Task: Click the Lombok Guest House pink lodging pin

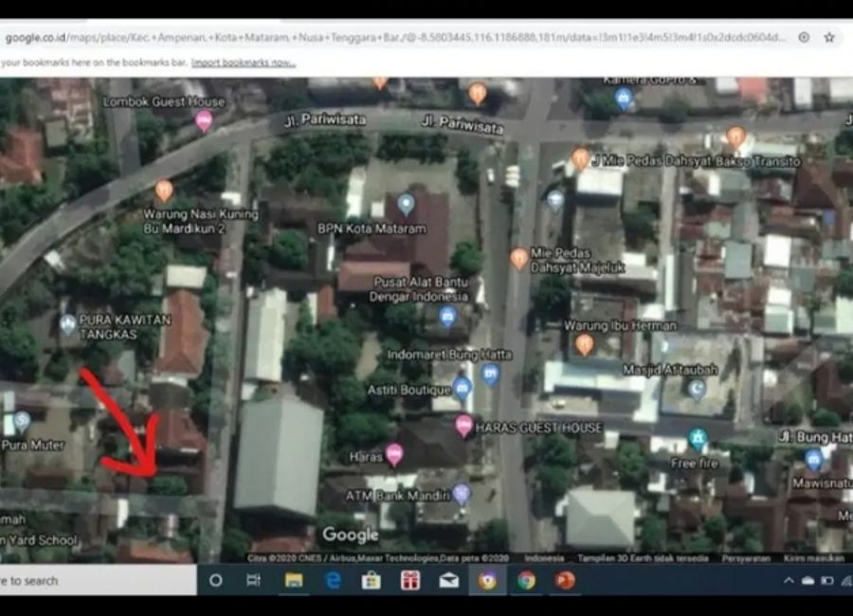Action: coord(204,120)
